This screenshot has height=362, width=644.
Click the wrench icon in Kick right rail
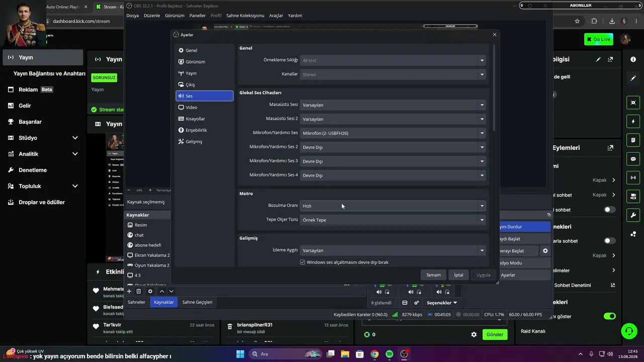pos(633,216)
